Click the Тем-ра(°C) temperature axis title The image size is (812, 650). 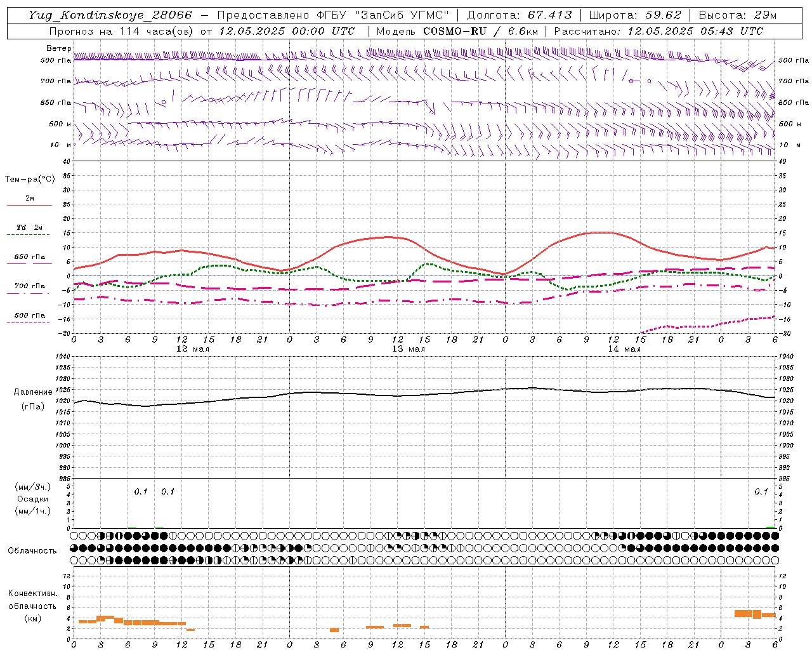tap(30, 180)
